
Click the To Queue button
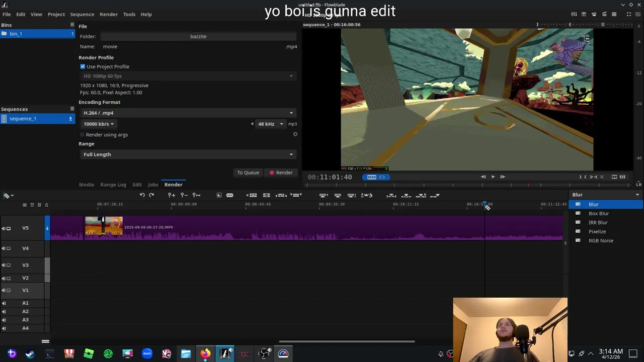click(x=248, y=172)
